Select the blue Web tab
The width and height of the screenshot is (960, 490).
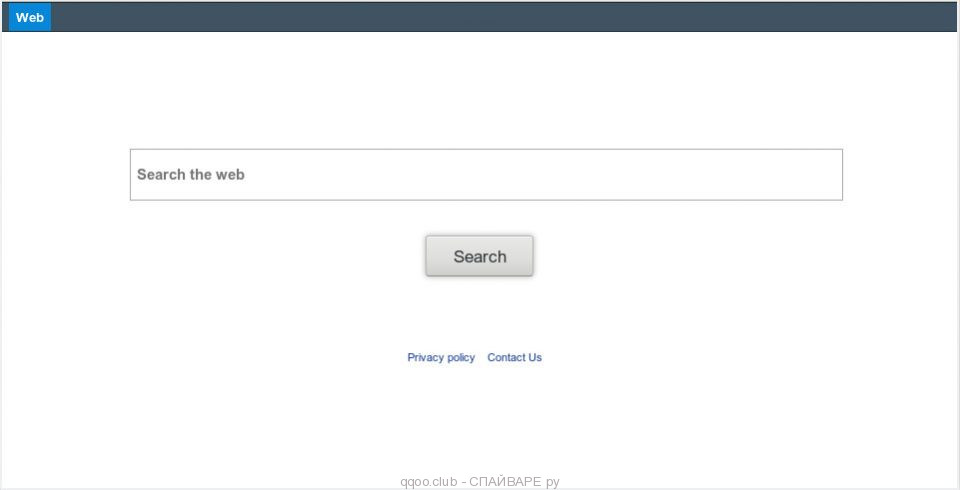29,17
